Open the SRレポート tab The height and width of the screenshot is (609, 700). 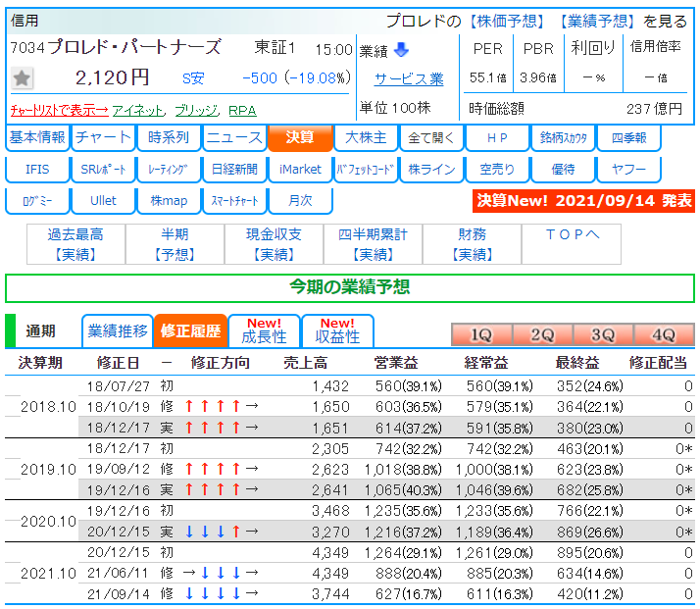tap(103, 170)
